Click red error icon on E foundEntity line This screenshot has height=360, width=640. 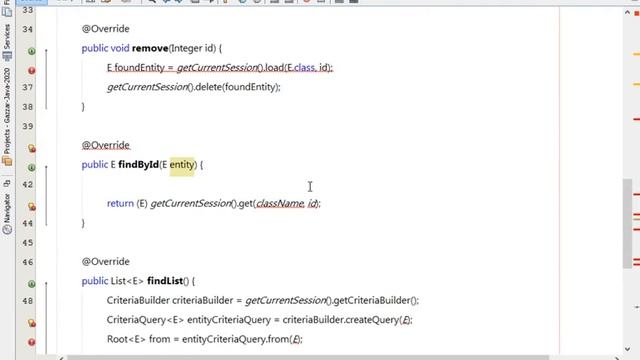click(x=31, y=71)
